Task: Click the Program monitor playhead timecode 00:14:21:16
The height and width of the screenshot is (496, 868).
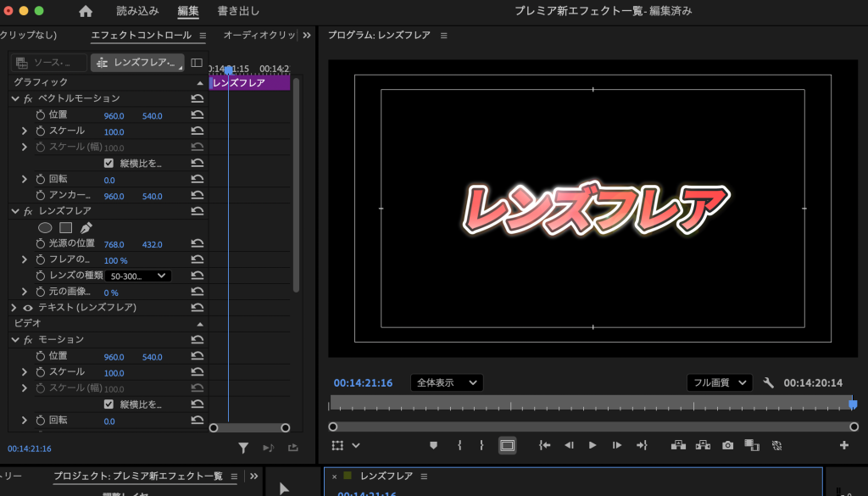Action: (363, 383)
